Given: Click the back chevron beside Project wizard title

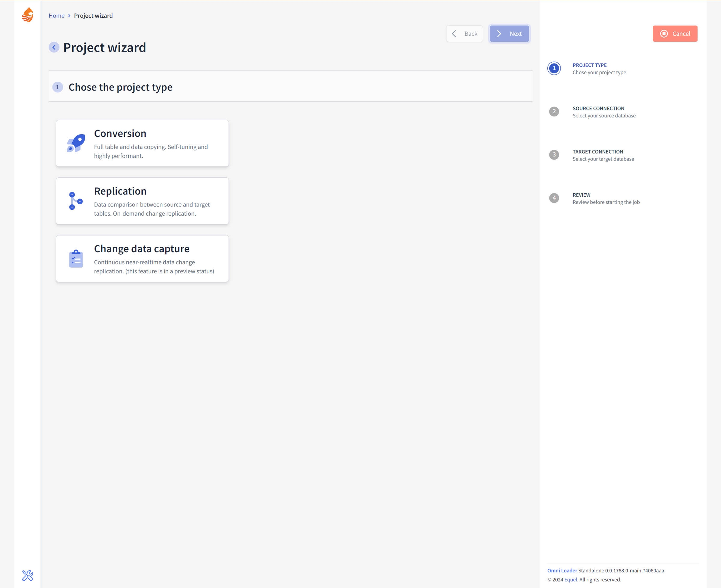Looking at the screenshot, I should tap(54, 48).
